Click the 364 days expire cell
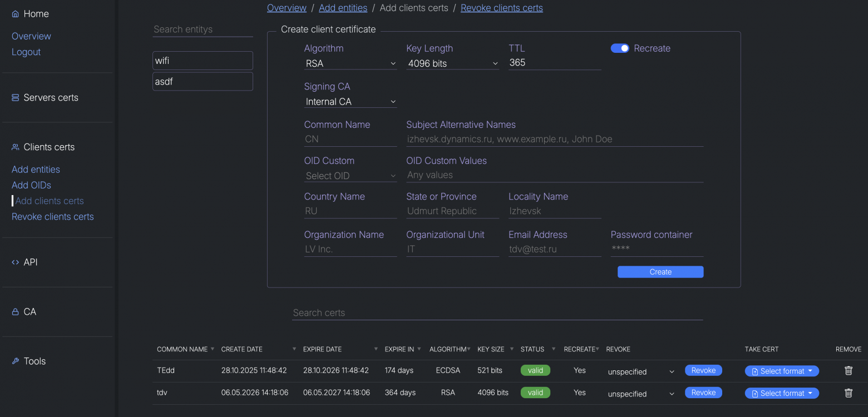The height and width of the screenshot is (417, 868). [x=400, y=393]
